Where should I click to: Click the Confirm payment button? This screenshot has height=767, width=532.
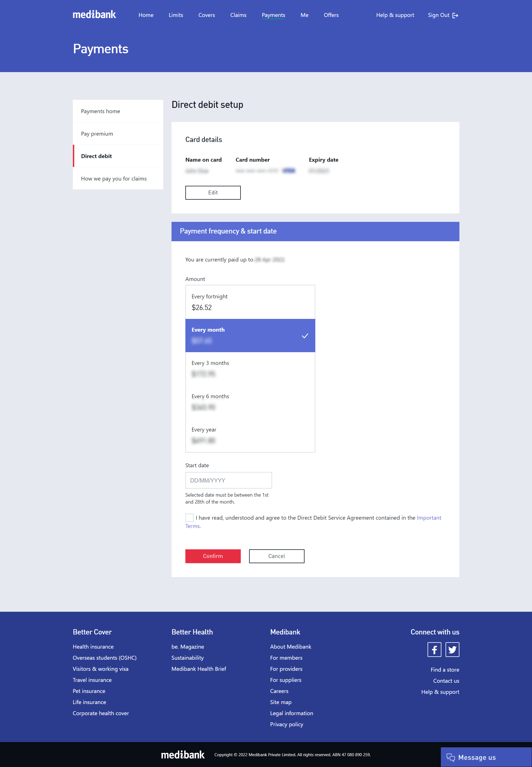click(213, 555)
